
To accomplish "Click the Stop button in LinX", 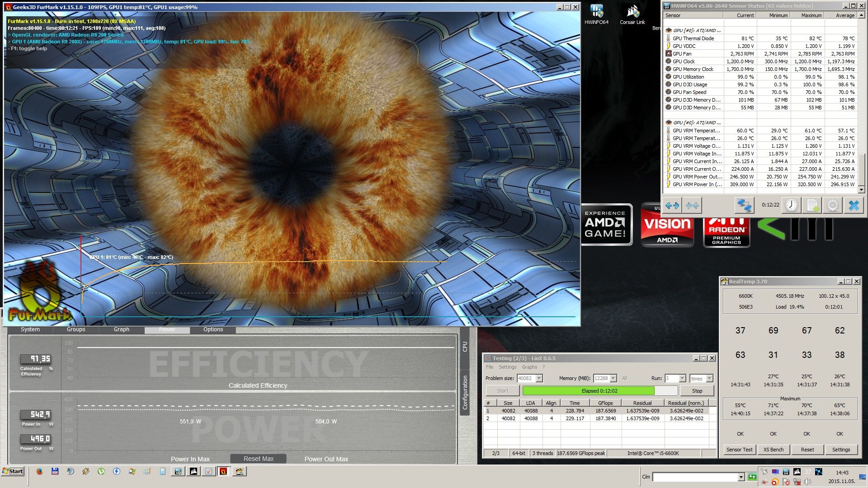I will pos(697,391).
